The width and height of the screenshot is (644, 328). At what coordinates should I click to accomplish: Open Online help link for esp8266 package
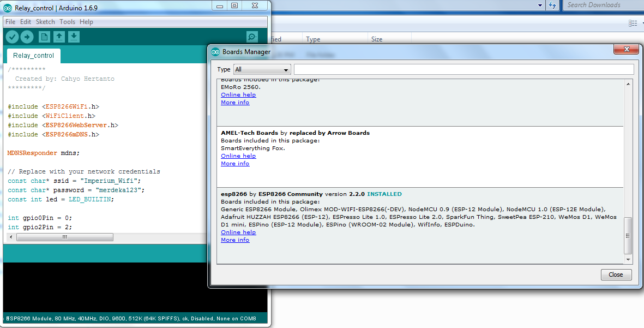tap(238, 232)
